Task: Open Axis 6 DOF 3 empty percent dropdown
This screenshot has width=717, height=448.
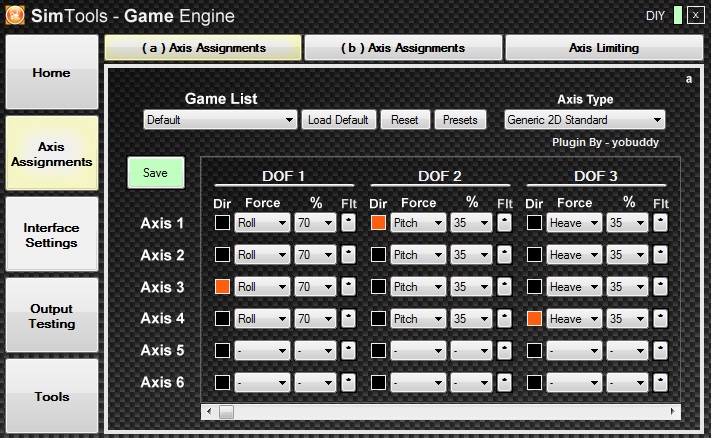Action: [x=627, y=383]
